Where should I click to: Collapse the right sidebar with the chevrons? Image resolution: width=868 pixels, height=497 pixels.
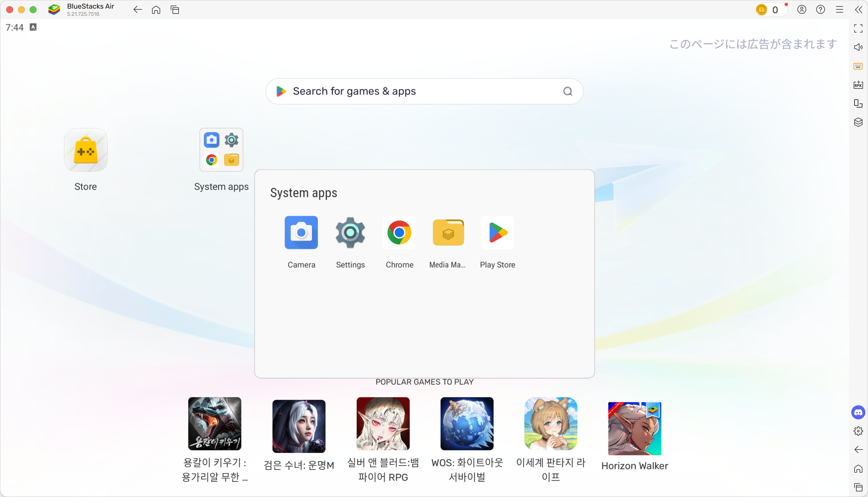point(858,10)
